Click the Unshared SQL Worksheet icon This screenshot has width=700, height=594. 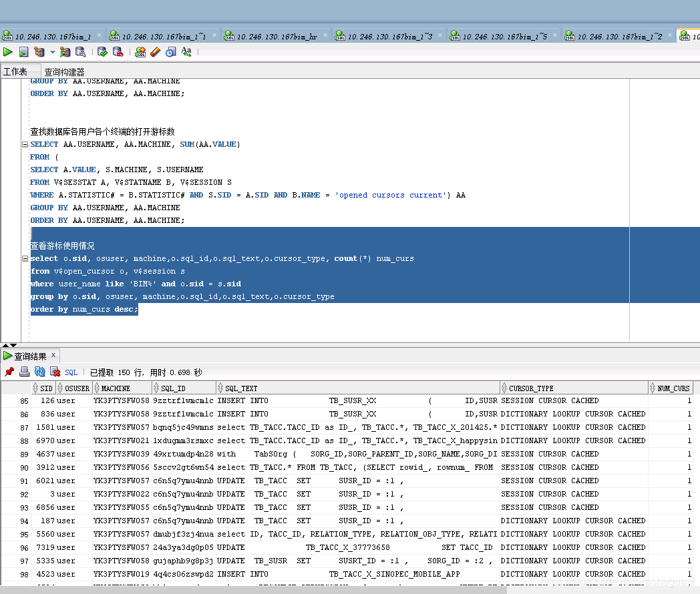(x=140, y=52)
